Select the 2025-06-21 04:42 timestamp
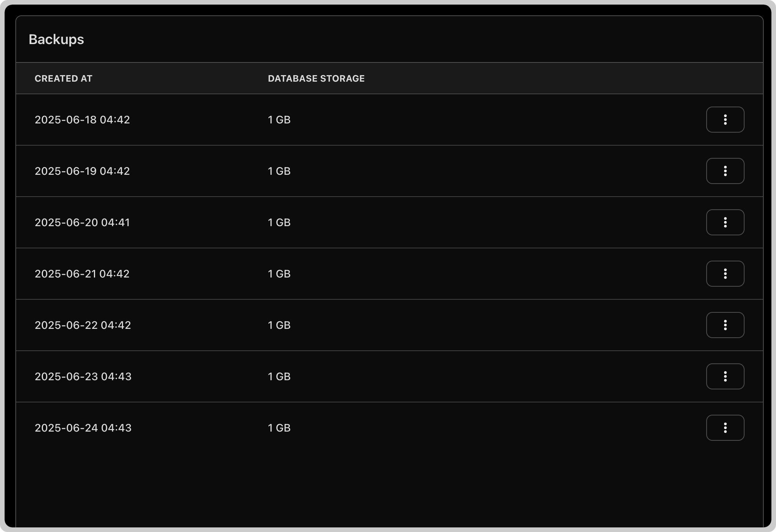This screenshot has height=532, width=776. (82, 274)
